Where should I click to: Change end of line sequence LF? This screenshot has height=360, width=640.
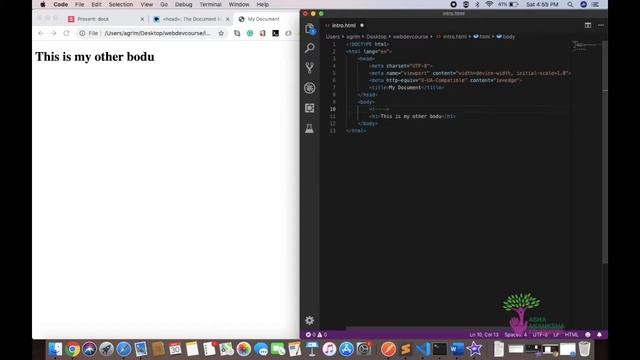pyautogui.click(x=556, y=335)
